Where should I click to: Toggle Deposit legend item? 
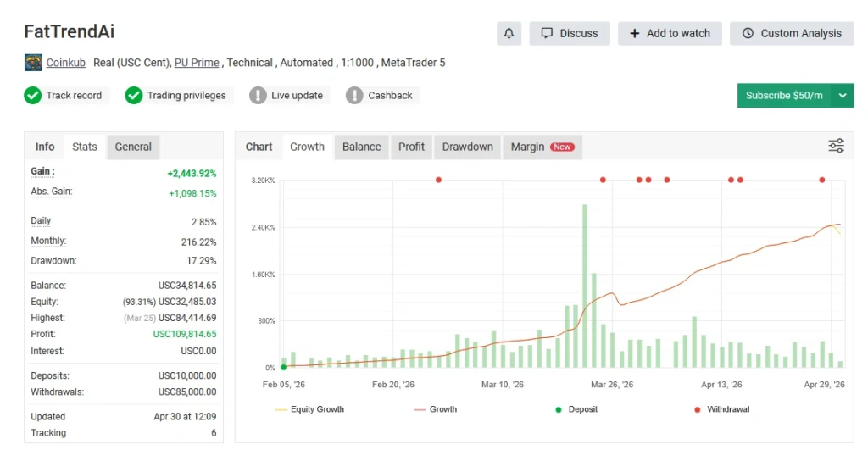(x=576, y=409)
